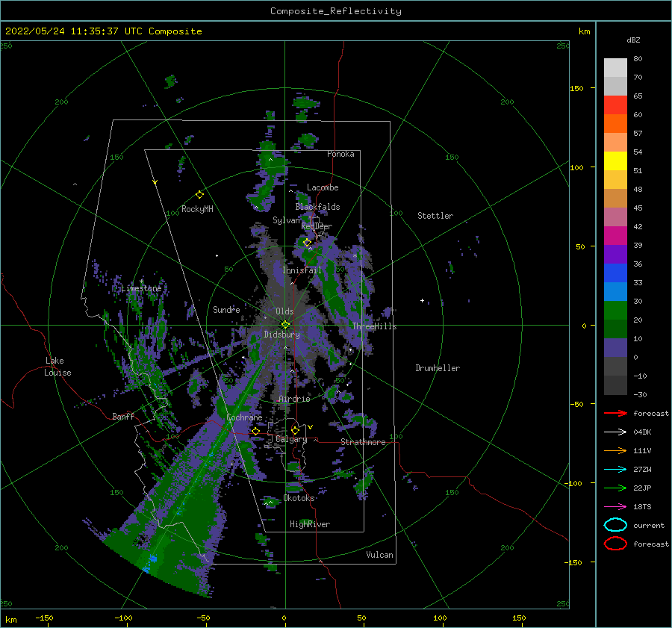Click the orange 111V arrow legend icon
Image resolution: width=672 pixels, height=628 pixels.
(x=615, y=450)
